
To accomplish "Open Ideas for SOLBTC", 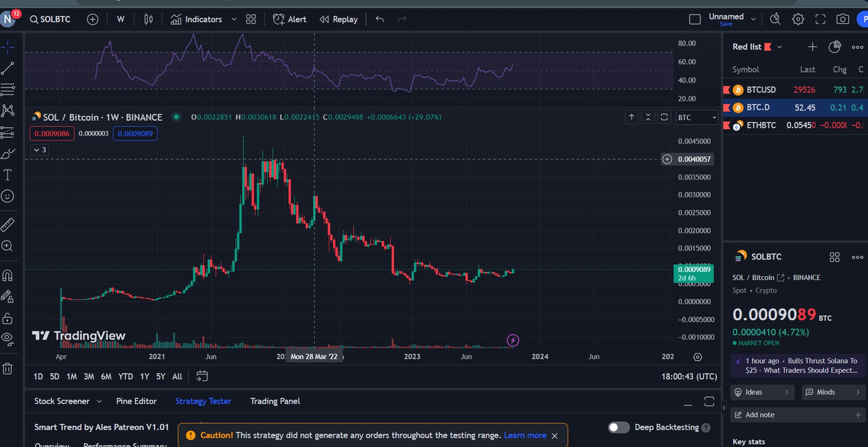I will [763, 392].
